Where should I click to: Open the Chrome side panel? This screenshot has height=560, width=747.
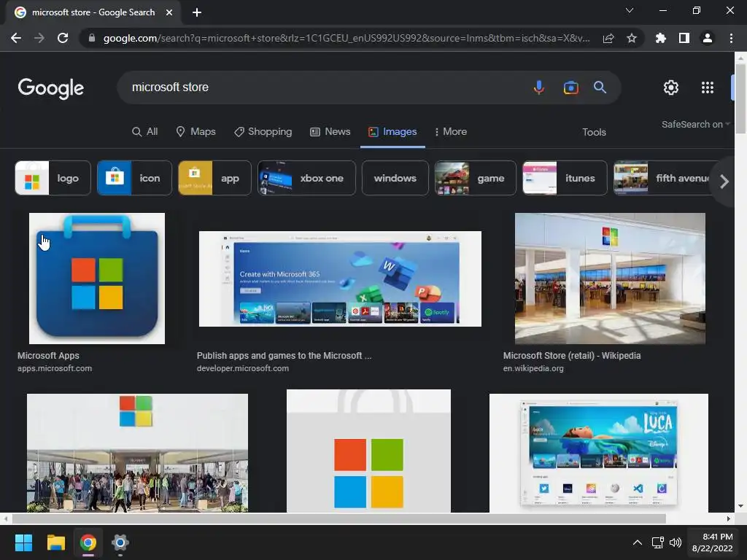click(x=684, y=38)
